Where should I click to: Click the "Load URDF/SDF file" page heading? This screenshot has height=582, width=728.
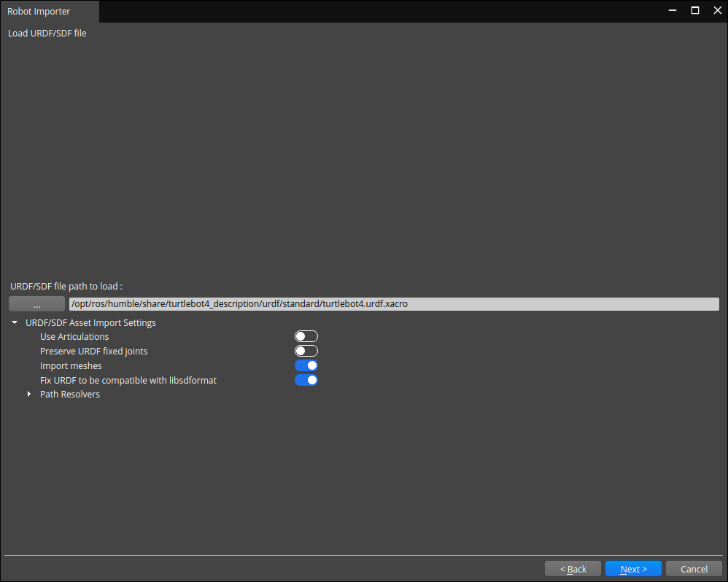47,33
